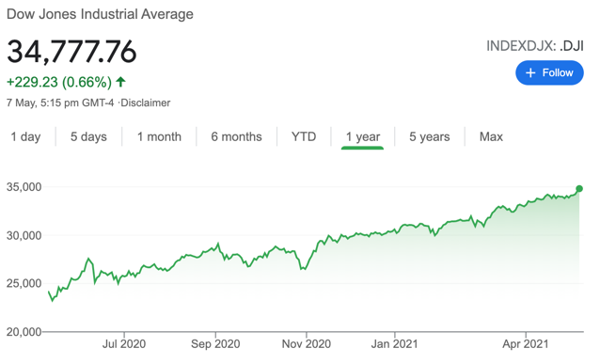
Task: Show the Max range chart
Action: 491,136
